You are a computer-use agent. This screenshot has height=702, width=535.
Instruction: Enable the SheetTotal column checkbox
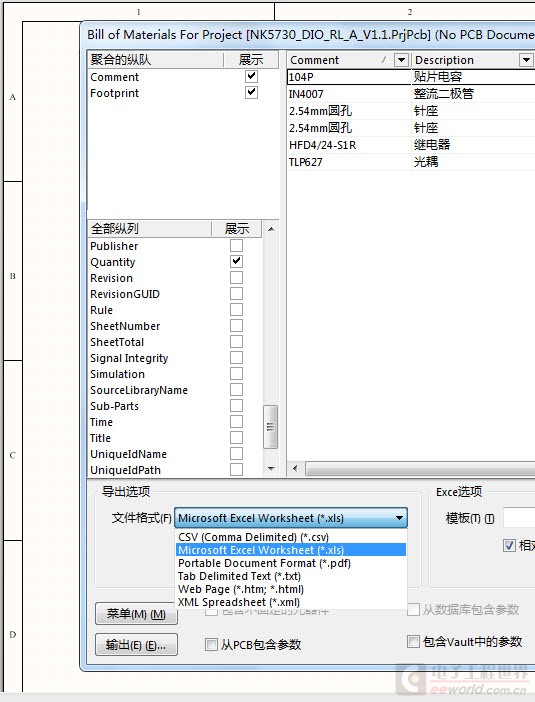[x=236, y=342]
